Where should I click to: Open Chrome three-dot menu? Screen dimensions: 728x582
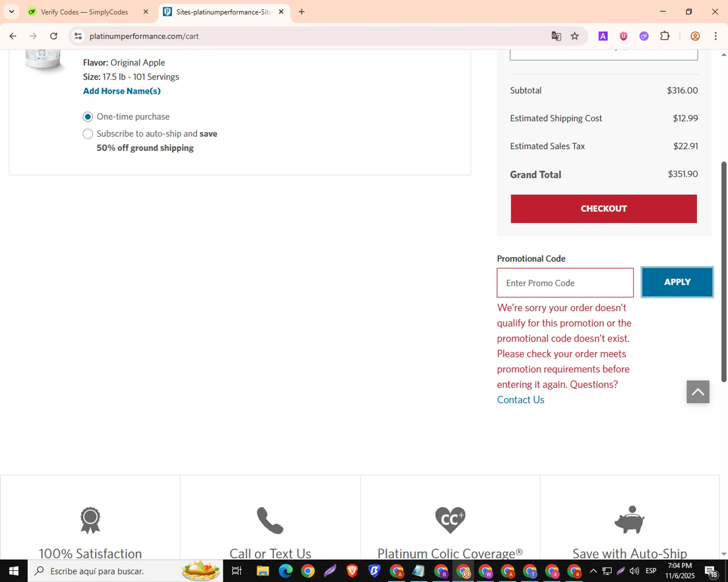tap(715, 36)
